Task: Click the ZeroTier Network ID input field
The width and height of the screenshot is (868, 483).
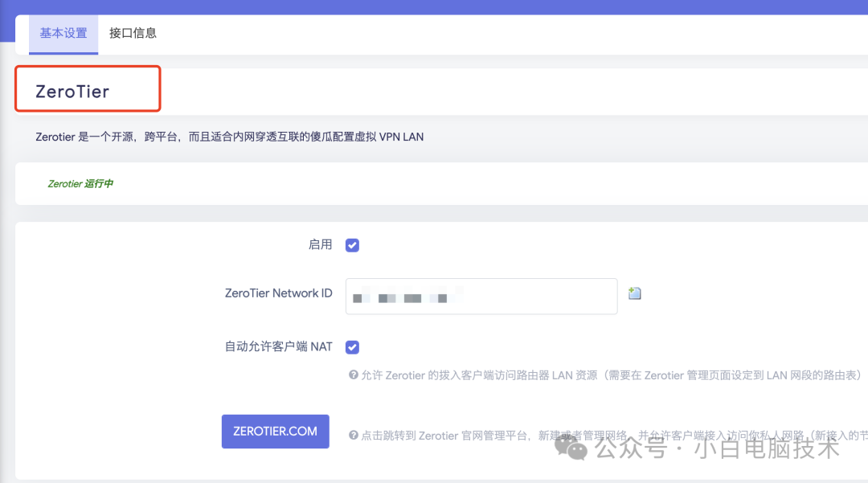Action: [x=481, y=297]
